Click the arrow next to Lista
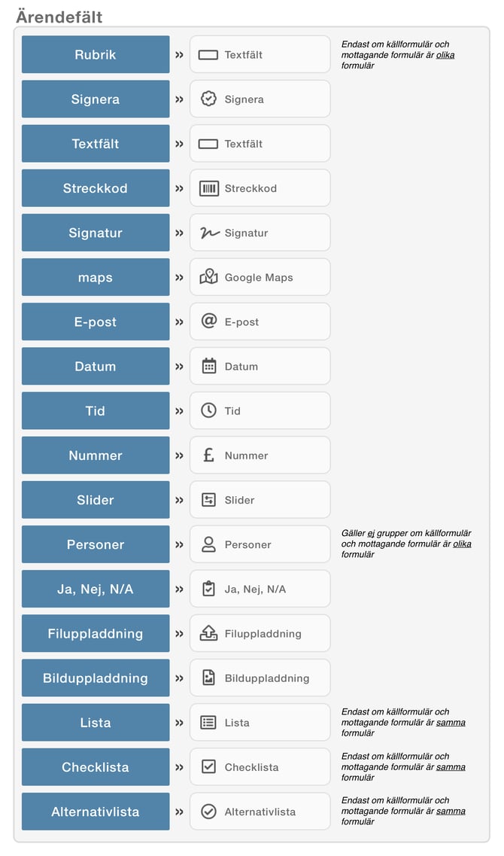 coord(179,723)
